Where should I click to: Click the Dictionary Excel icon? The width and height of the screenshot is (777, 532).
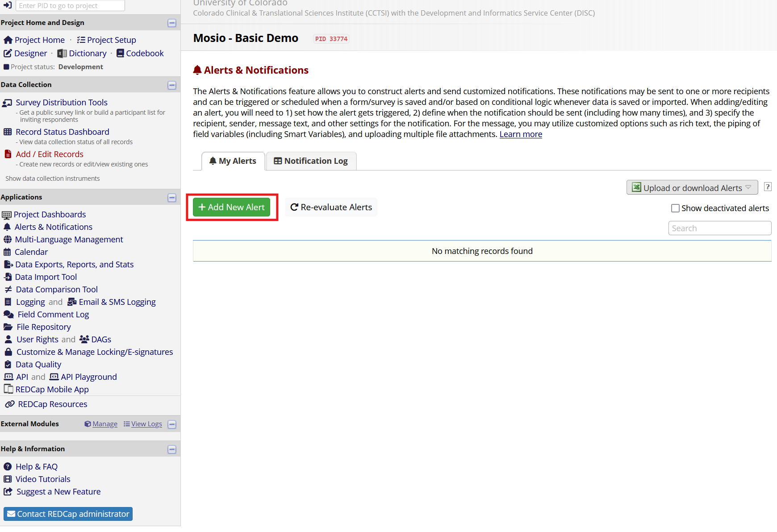62,53
